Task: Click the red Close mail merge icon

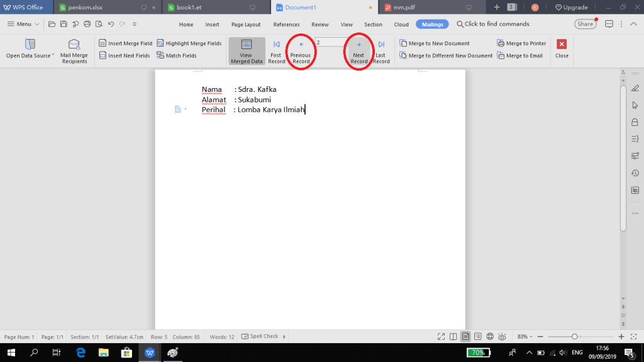Action: [562, 44]
